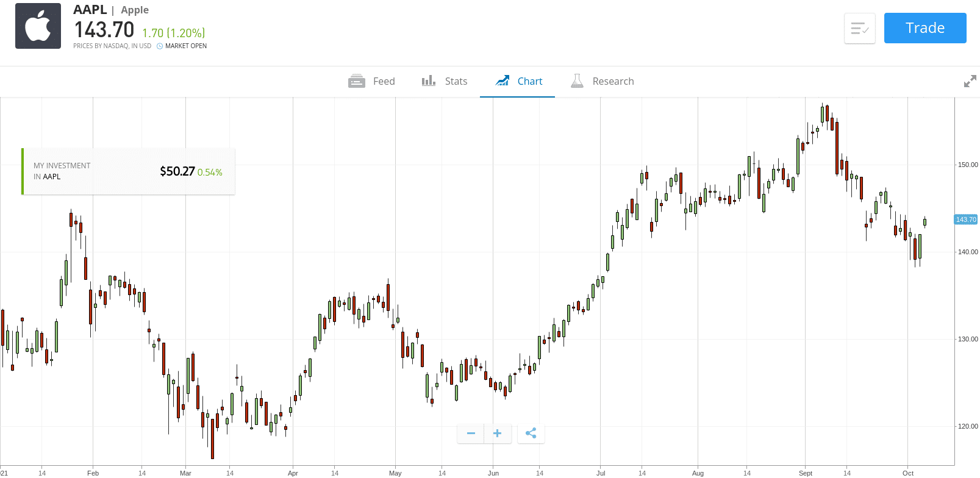Screen dimensions: 980x478
Task: Click the Apple company name text
Action: click(x=135, y=10)
